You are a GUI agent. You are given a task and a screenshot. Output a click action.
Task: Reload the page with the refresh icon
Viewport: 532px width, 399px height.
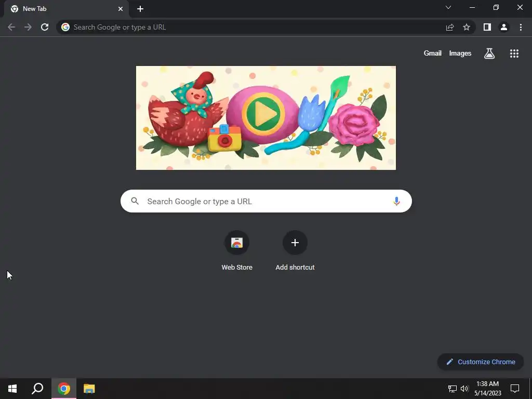[45, 27]
